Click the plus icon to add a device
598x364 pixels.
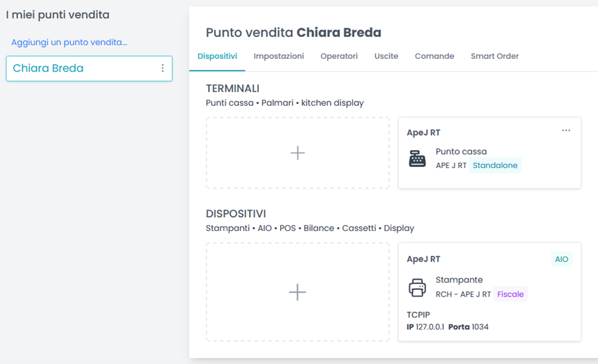tap(297, 293)
